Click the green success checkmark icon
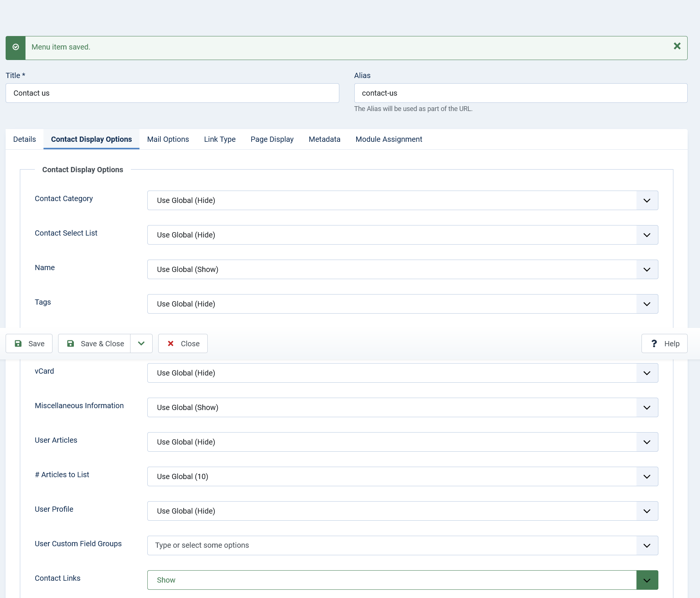This screenshot has width=700, height=598. 16,47
